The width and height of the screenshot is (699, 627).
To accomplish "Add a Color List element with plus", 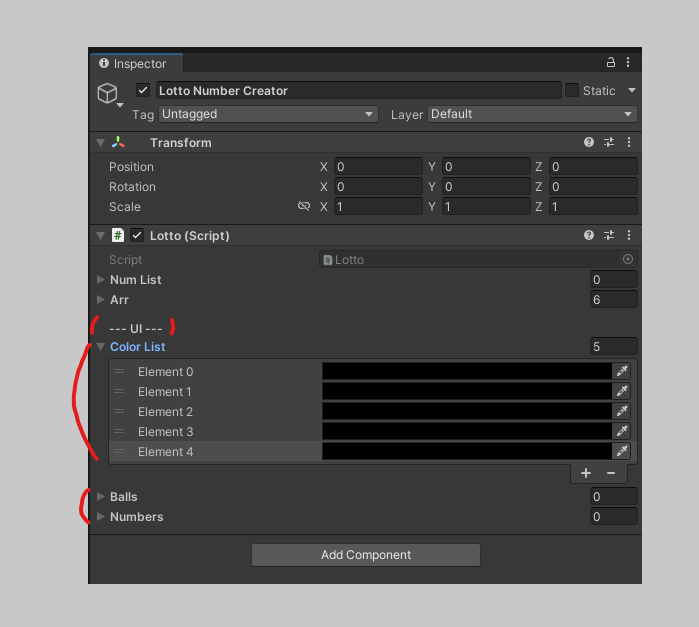I will click(586, 473).
